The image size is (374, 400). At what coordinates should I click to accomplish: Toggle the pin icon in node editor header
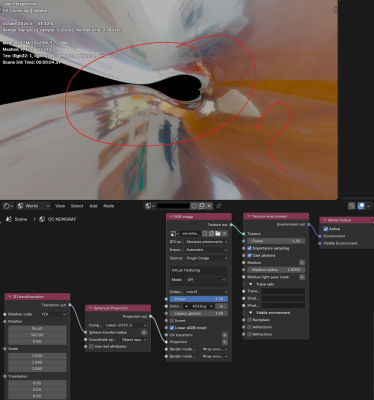pyautogui.click(x=219, y=206)
